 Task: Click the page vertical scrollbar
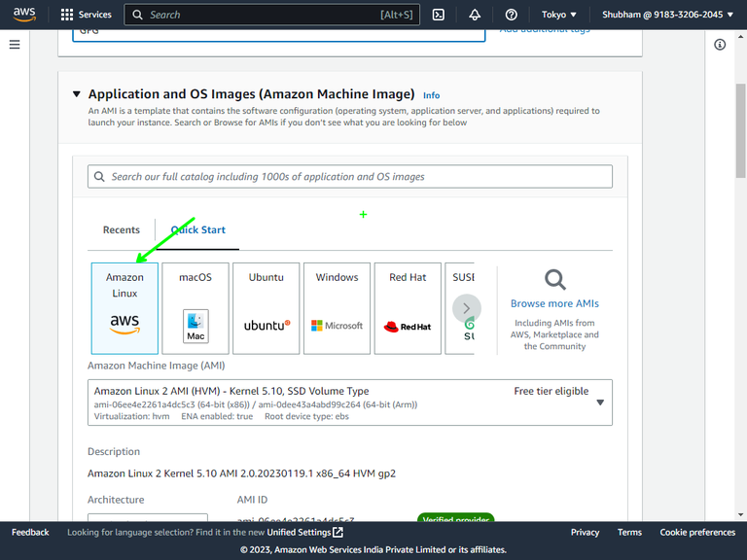point(741,131)
